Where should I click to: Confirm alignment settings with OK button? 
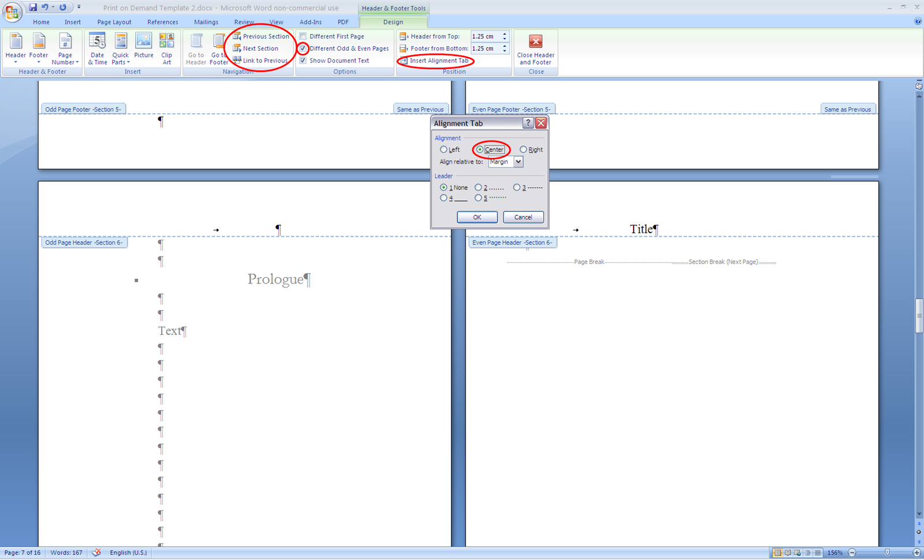(476, 217)
